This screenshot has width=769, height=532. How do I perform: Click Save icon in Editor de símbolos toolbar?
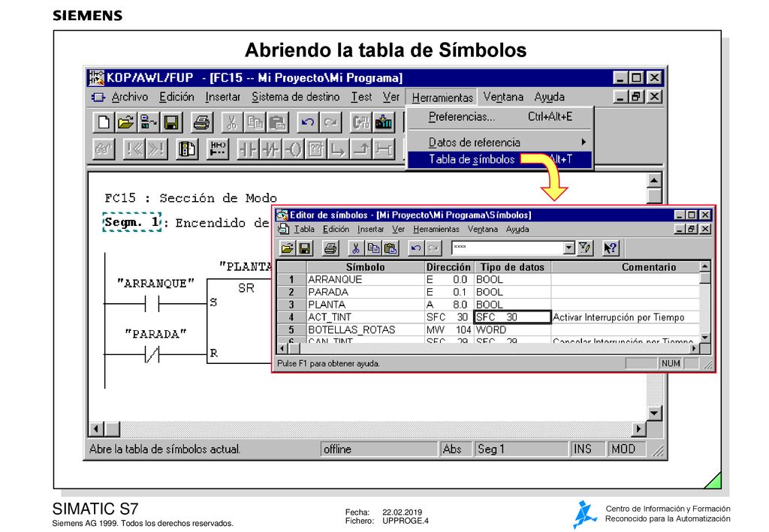click(305, 248)
